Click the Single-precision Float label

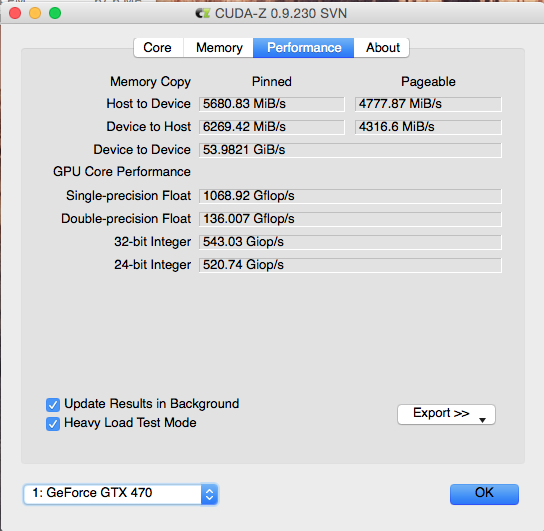128,196
